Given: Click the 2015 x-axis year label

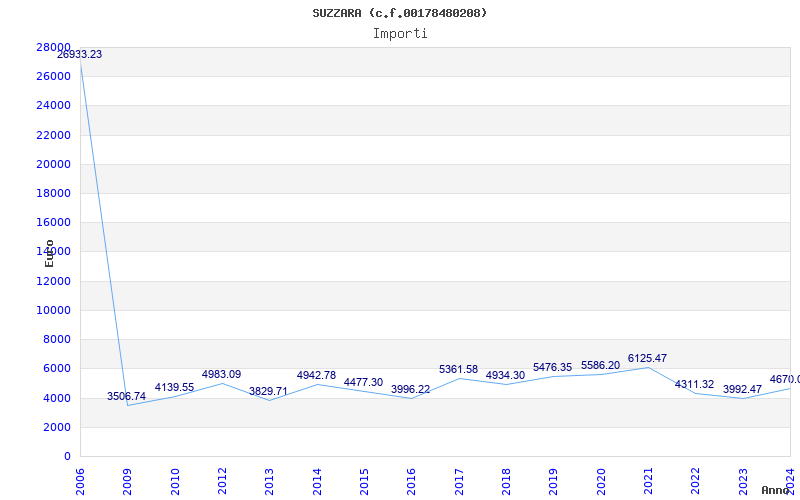Looking at the screenshot, I should pos(364,481).
